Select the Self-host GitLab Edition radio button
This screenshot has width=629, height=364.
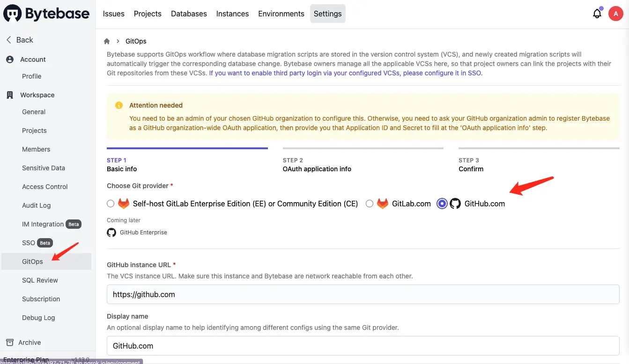point(110,204)
